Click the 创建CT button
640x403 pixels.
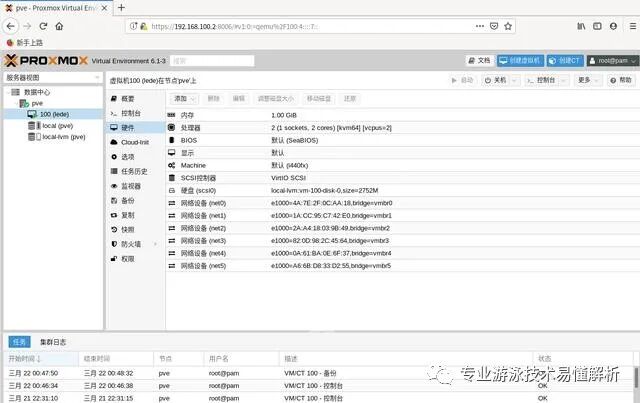click(565, 60)
